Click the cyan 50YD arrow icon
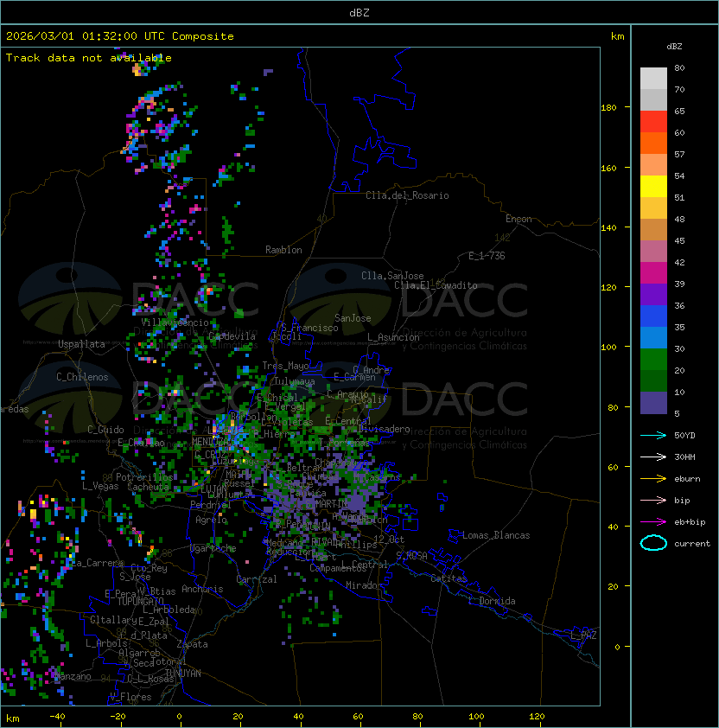This screenshot has width=719, height=728. (653, 435)
